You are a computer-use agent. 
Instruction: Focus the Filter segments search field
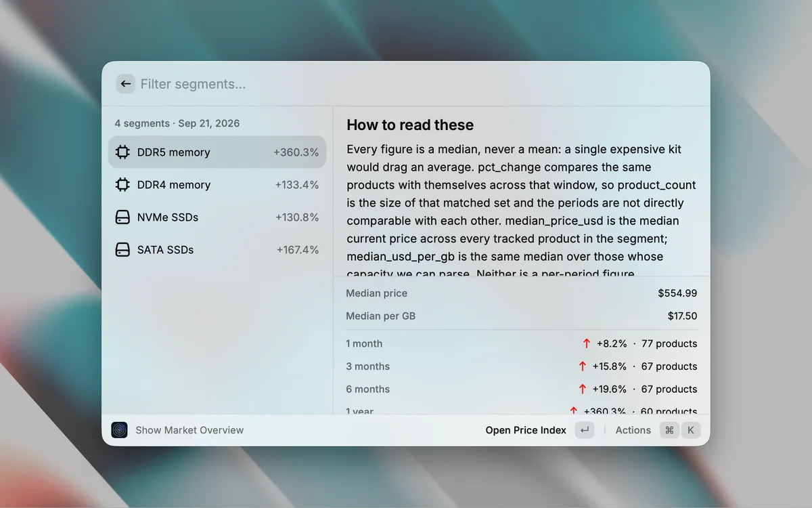(420, 84)
